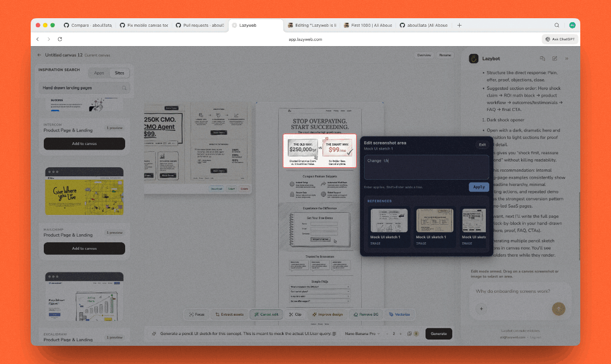This screenshot has width=611, height=364.
Task: Click the magnifier icon in inspiration search
Action: [x=124, y=88]
